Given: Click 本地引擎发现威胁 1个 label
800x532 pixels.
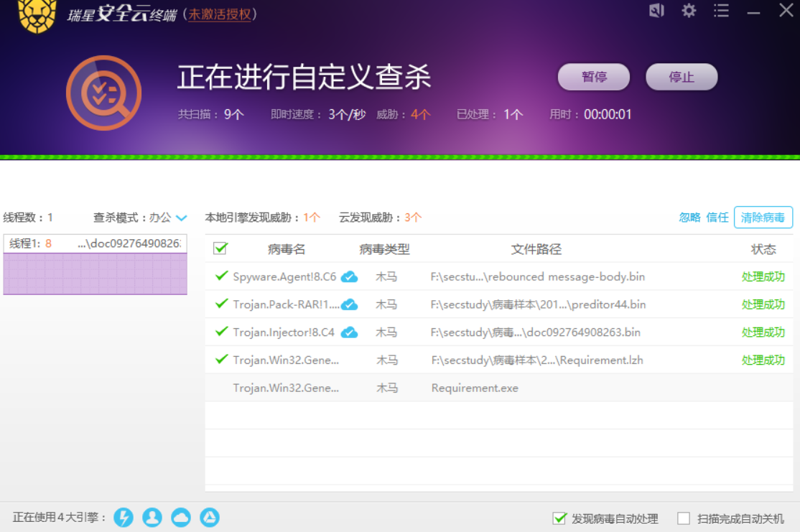Looking at the screenshot, I should coord(263,218).
